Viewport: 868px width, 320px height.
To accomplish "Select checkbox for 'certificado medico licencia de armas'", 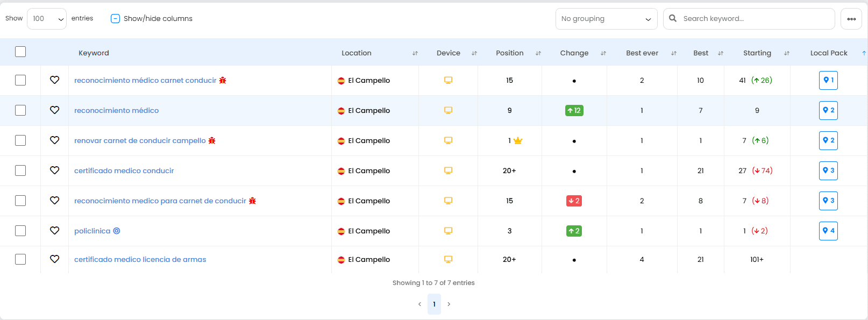I will click(x=20, y=259).
